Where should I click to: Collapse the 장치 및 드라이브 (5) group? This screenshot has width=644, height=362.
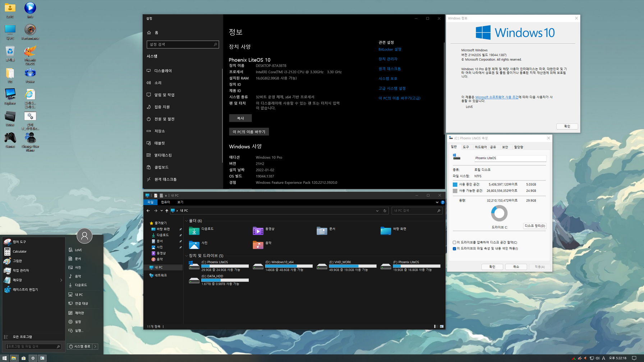click(186, 256)
